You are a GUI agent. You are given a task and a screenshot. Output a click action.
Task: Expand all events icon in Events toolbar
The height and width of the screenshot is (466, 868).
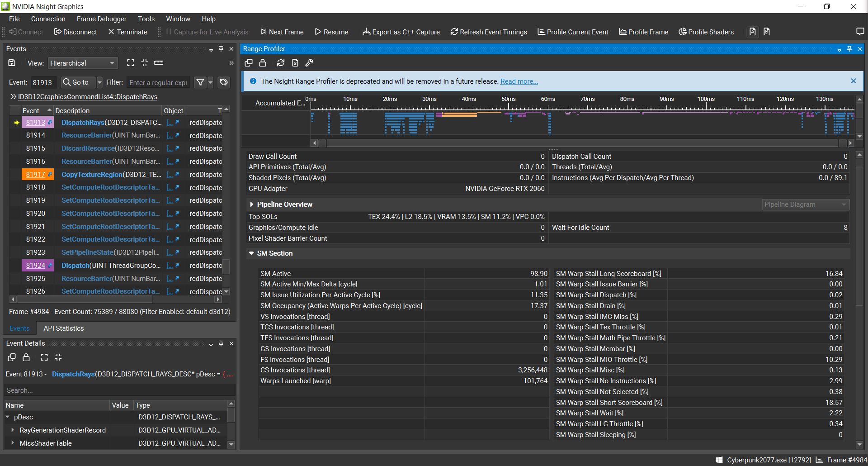131,63
